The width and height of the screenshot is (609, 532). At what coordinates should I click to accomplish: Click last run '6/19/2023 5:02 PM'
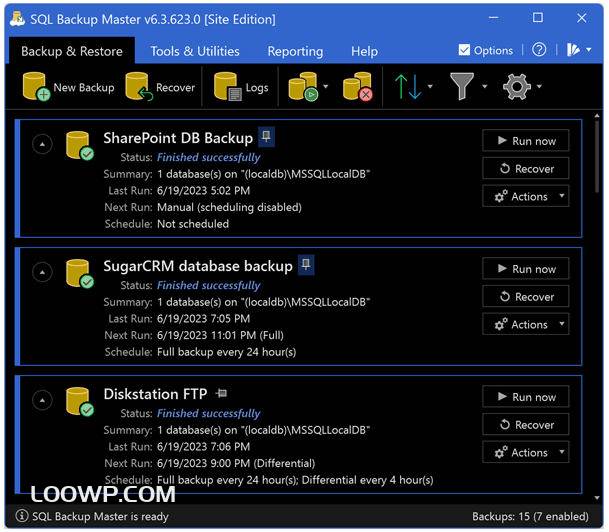[x=204, y=190]
